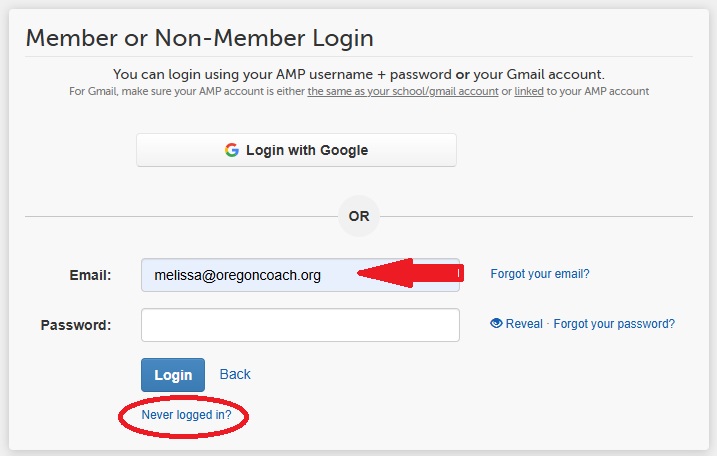This screenshot has width=717, height=456.
Task: Click the AMP username instruction sentence
Action: click(359, 74)
